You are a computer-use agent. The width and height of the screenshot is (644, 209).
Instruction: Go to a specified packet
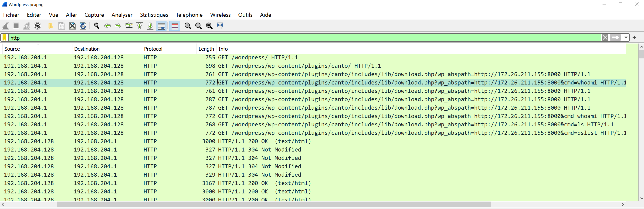(129, 26)
